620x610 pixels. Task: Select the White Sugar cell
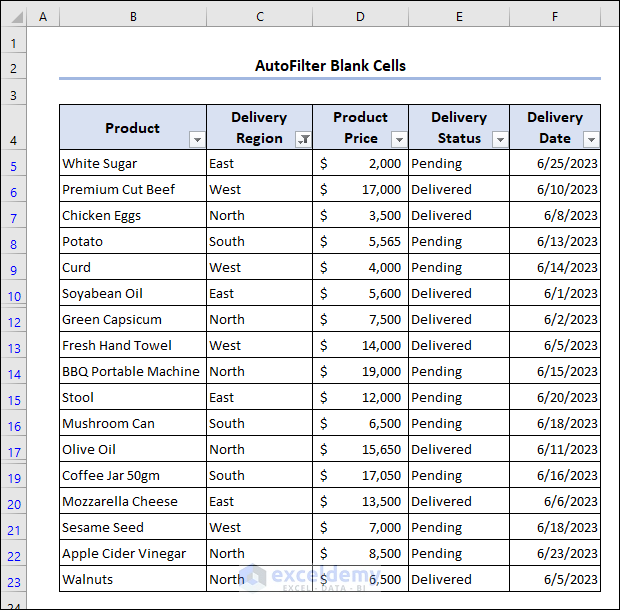(x=133, y=164)
